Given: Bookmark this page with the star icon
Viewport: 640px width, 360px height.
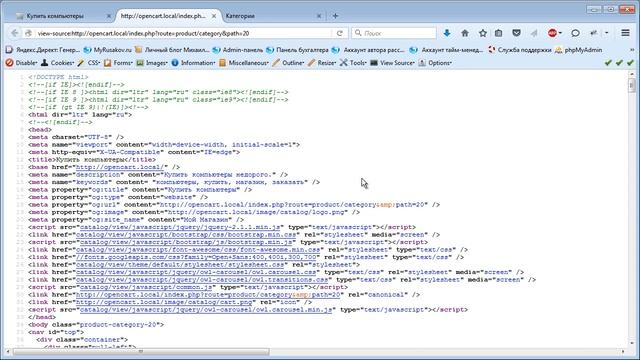Looking at the screenshot, I should [483, 33].
